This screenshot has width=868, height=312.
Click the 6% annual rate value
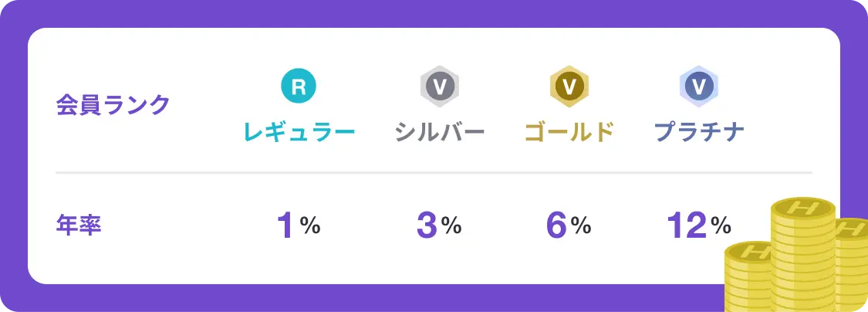(569, 226)
